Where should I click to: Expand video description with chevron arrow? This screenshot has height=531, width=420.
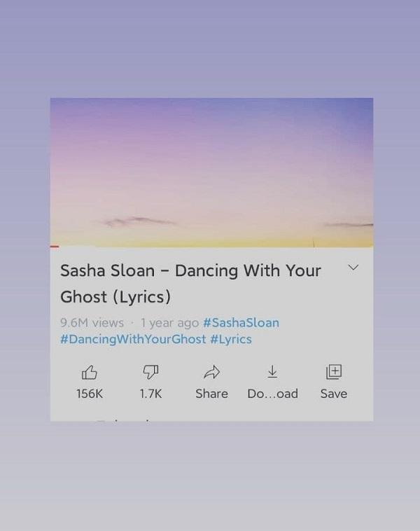tap(353, 268)
